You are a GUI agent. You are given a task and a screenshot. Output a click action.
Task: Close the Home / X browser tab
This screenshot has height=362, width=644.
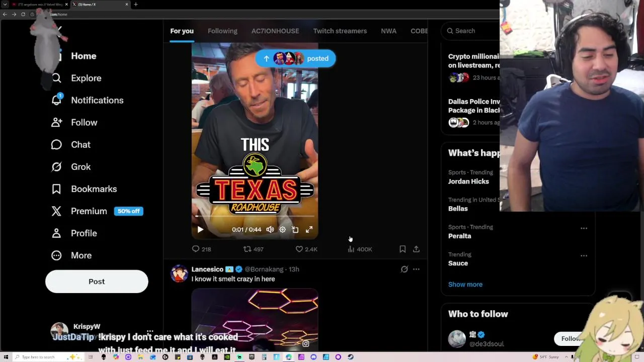[127, 5]
